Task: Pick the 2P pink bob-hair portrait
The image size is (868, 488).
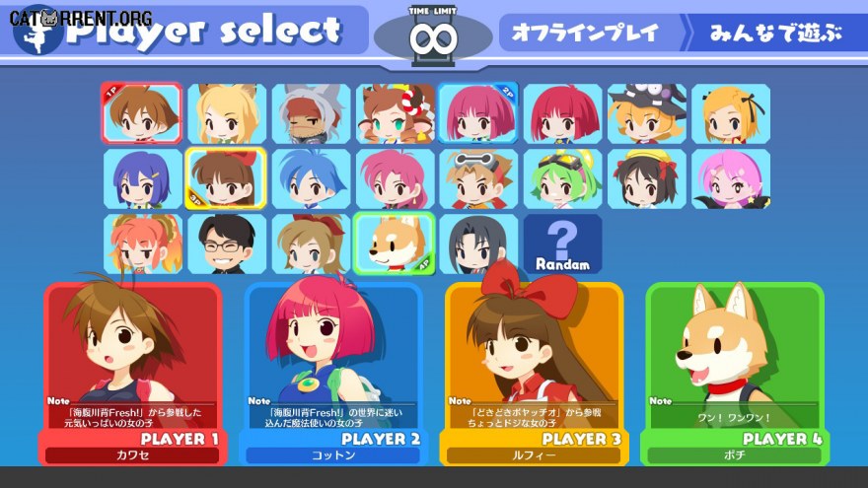Action: 478,113
